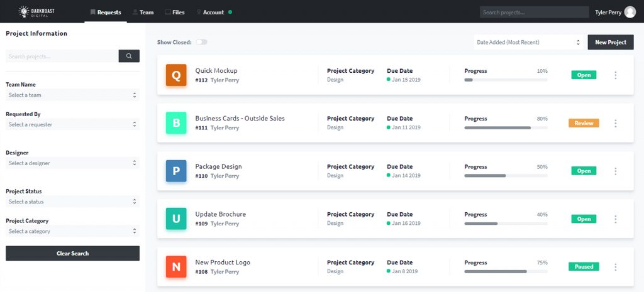644x292 pixels.
Task: Open the New Product Logo project title
Action: coord(223,262)
